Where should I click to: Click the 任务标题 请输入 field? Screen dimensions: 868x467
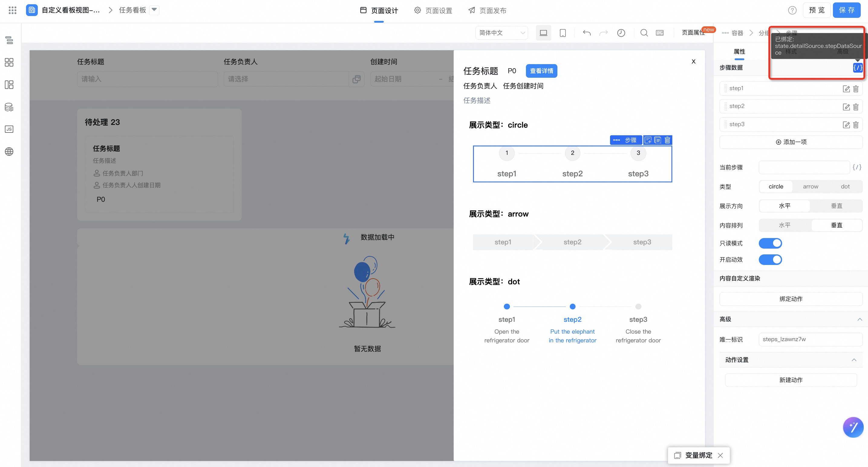(x=147, y=79)
